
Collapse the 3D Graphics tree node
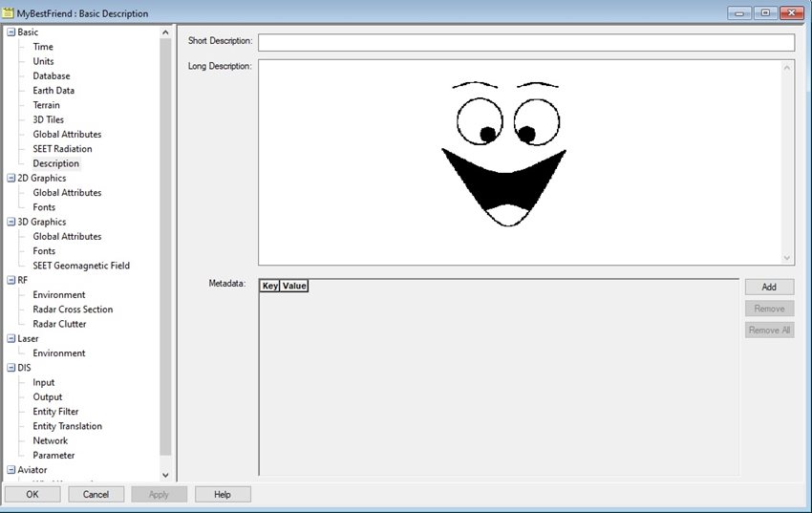[x=11, y=222]
